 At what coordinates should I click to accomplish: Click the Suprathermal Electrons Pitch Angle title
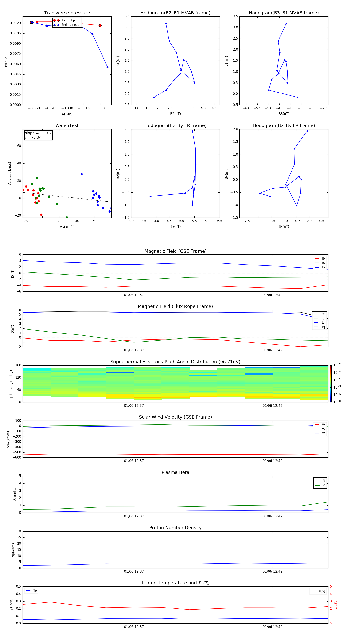(175, 362)
